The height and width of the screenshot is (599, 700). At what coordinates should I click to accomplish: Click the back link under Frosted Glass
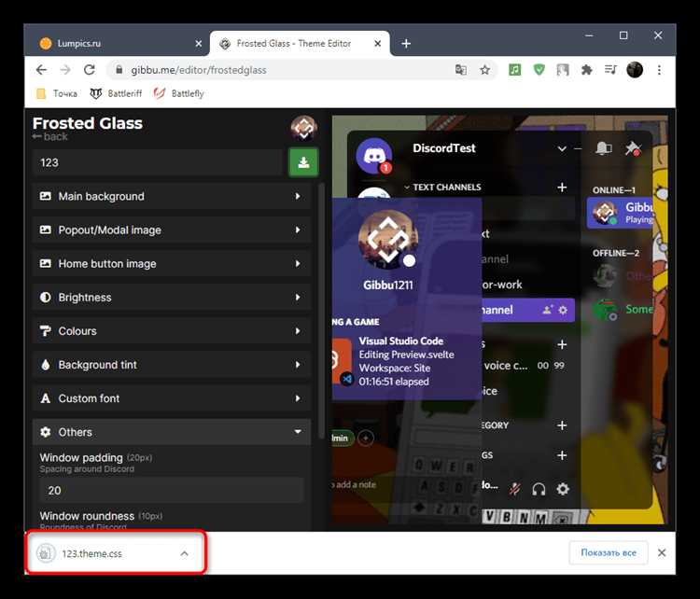(50, 137)
